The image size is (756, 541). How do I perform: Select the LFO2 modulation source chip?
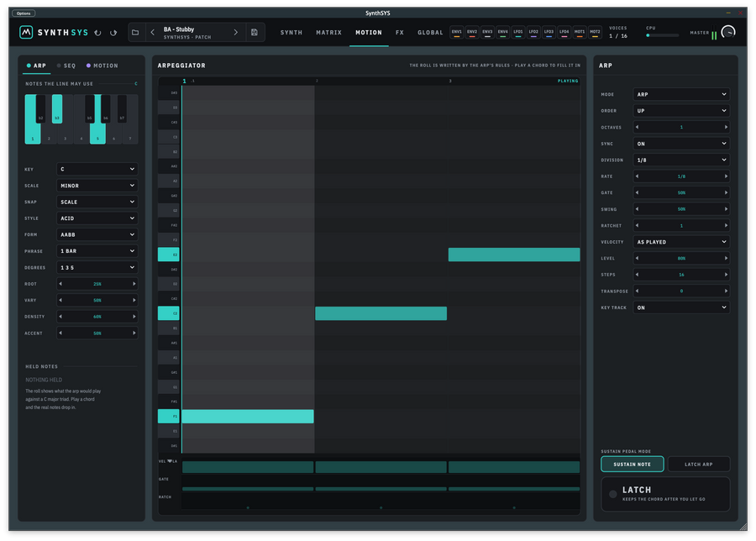[x=533, y=32]
